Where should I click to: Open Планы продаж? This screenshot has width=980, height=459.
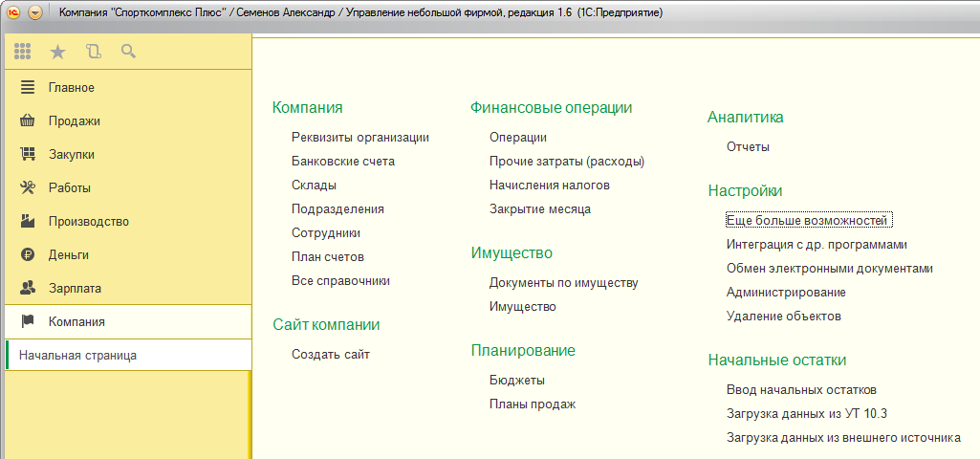tap(533, 404)
